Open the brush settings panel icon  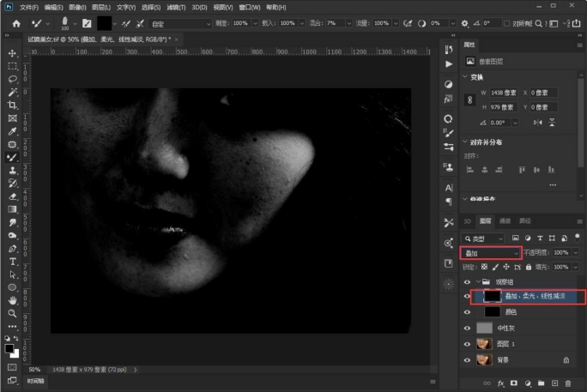coord(87,23)
